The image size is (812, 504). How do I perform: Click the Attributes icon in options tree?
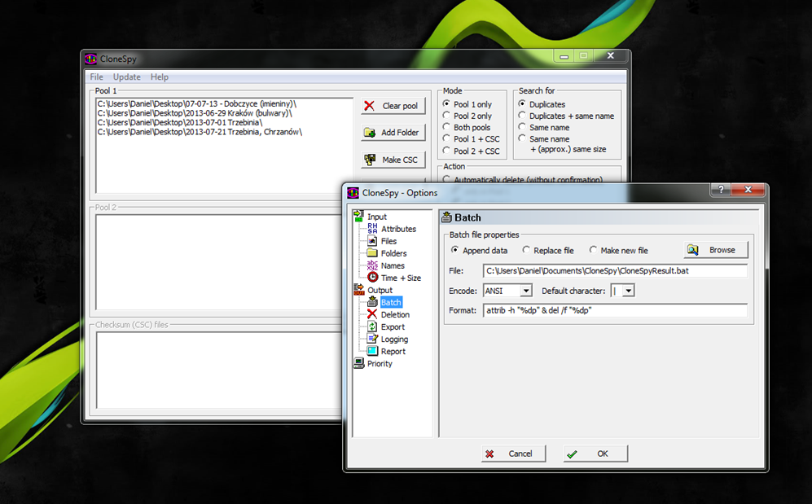tap(372, 228)
